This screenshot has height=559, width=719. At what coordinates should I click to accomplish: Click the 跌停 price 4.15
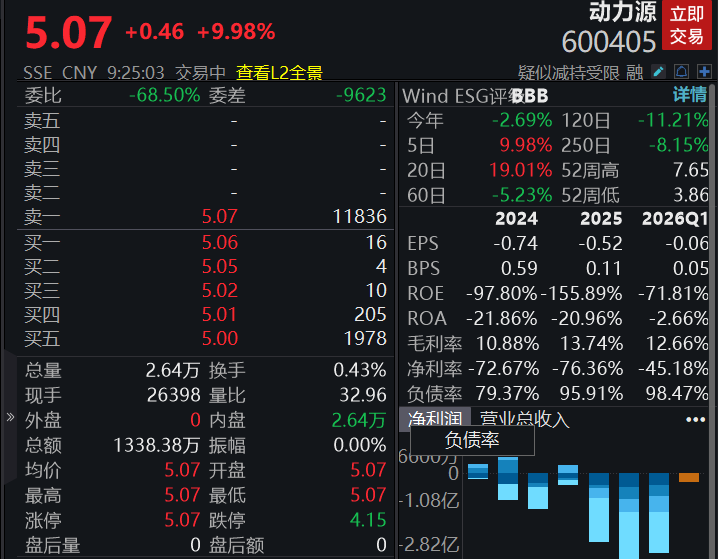368,520
